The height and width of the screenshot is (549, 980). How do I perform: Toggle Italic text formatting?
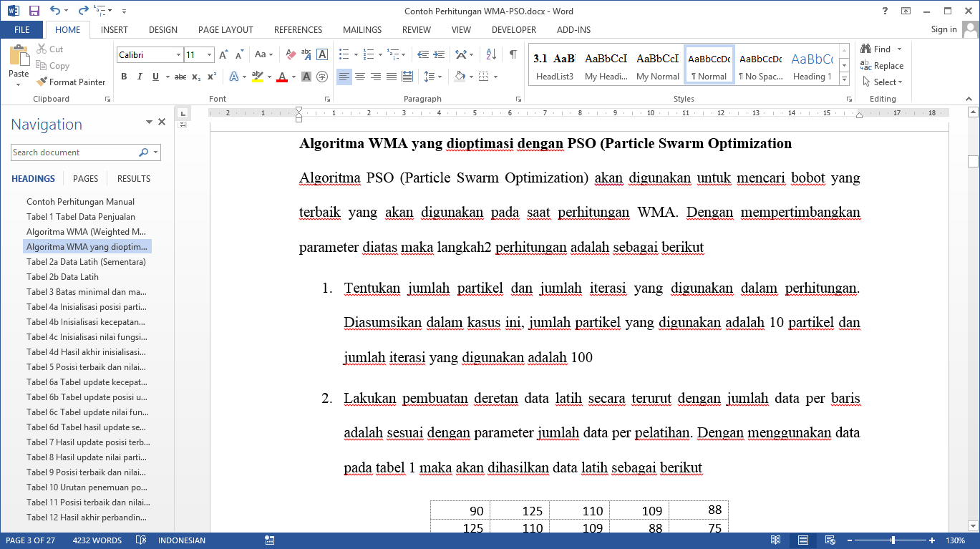(x=140, y=77)
